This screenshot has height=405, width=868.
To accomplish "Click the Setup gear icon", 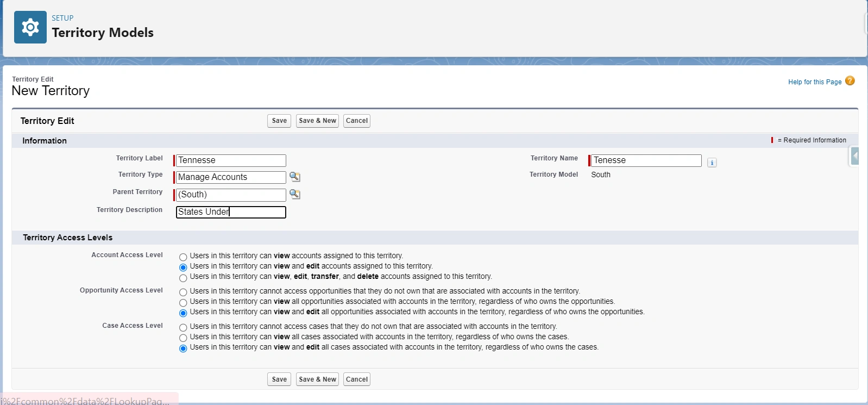I will click(x=30, y=27).
